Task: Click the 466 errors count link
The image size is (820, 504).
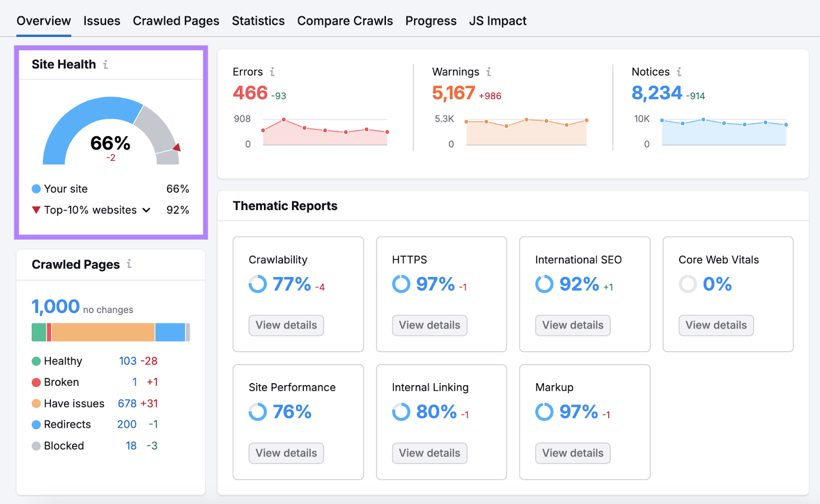Action: click(x=250, y=93)
